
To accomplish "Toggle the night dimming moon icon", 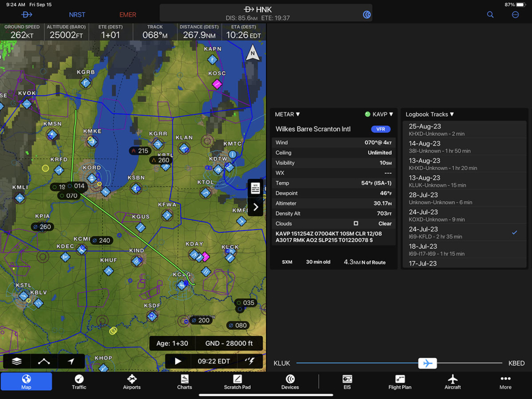I will 366,13.
